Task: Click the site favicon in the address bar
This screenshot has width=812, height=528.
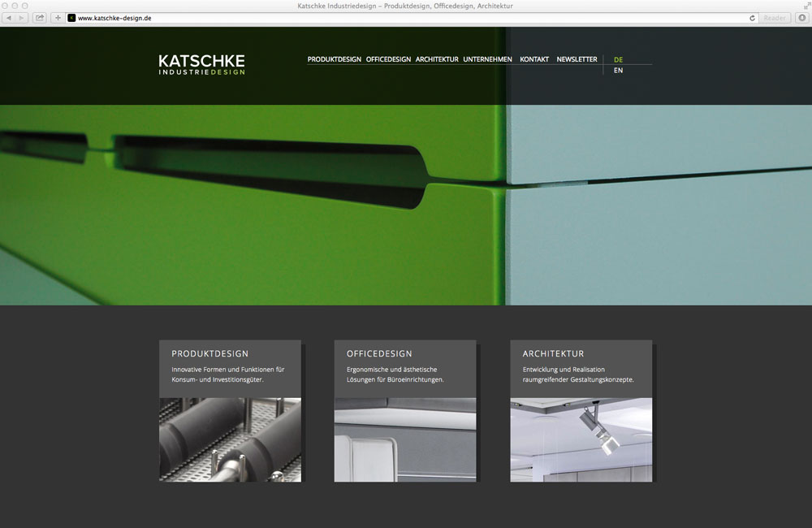Action: tap(71, 18)
